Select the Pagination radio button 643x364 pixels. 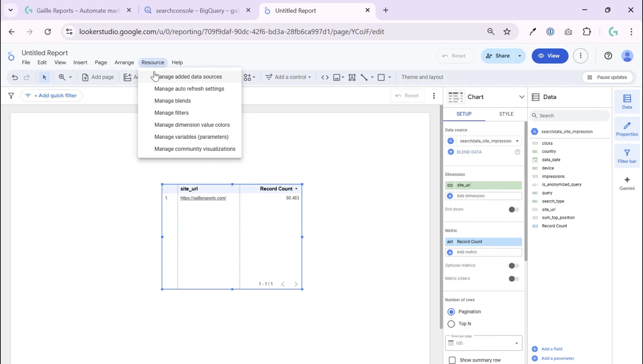[x=451, y=312]
